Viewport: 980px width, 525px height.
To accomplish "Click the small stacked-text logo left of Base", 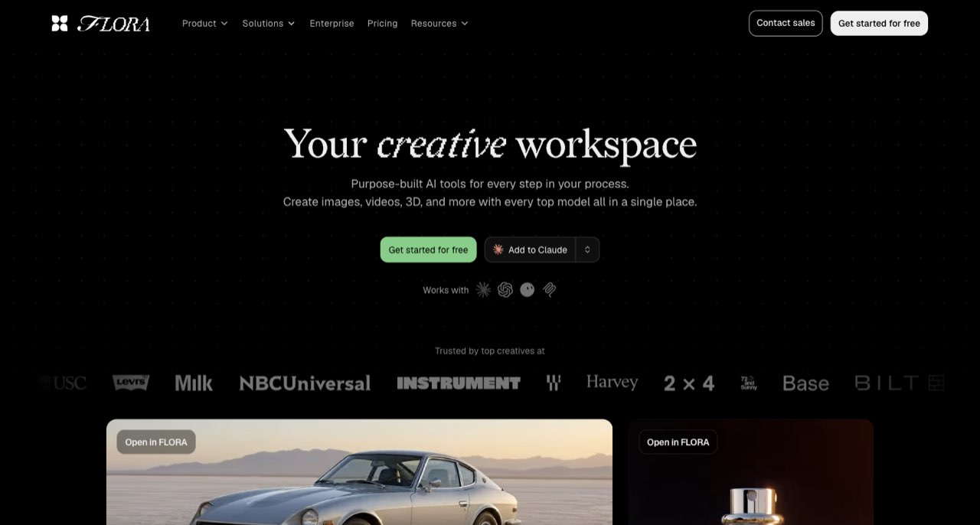I will (748, 383).
